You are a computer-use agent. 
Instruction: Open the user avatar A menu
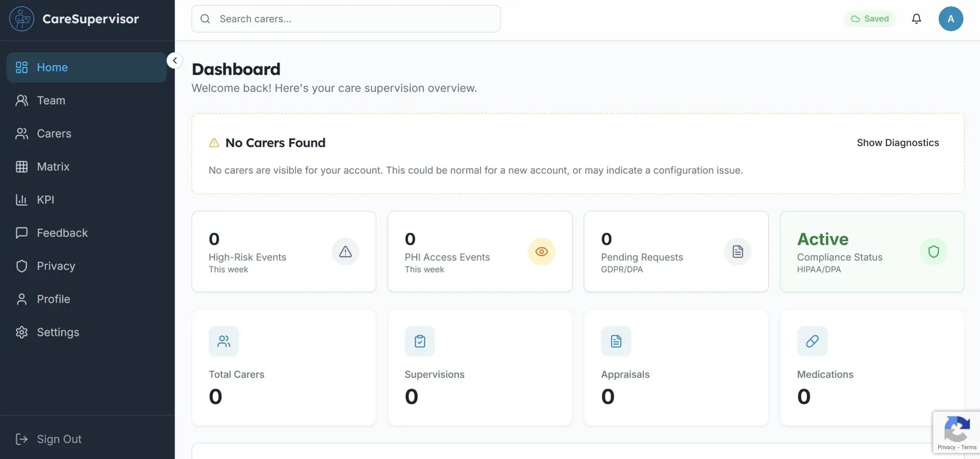tap(950, 19)
